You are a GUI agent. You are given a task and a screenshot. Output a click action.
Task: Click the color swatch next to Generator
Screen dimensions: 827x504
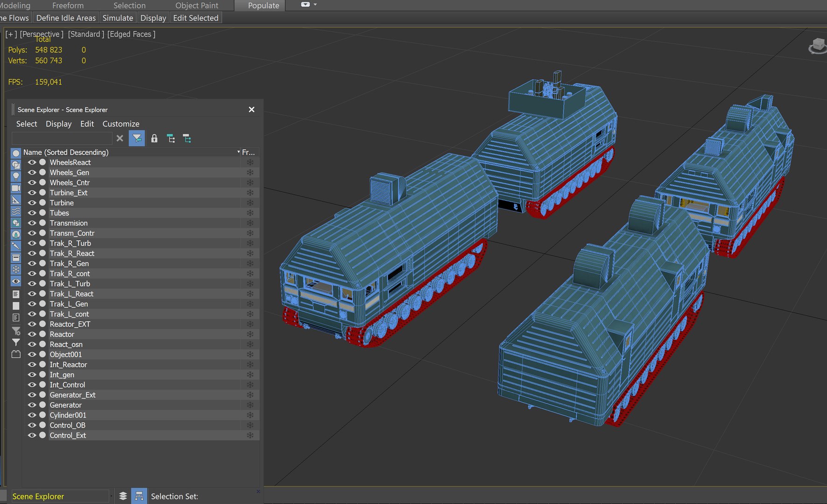[x=42, y=405]
